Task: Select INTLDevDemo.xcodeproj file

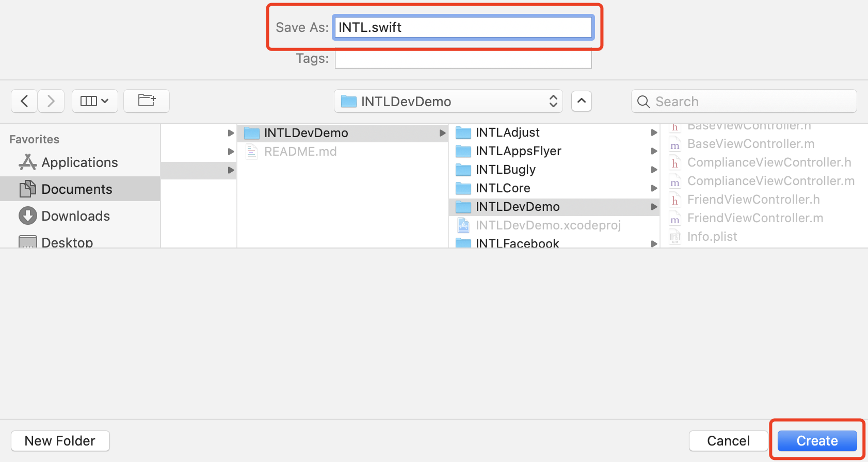Action: click(554, 225)
